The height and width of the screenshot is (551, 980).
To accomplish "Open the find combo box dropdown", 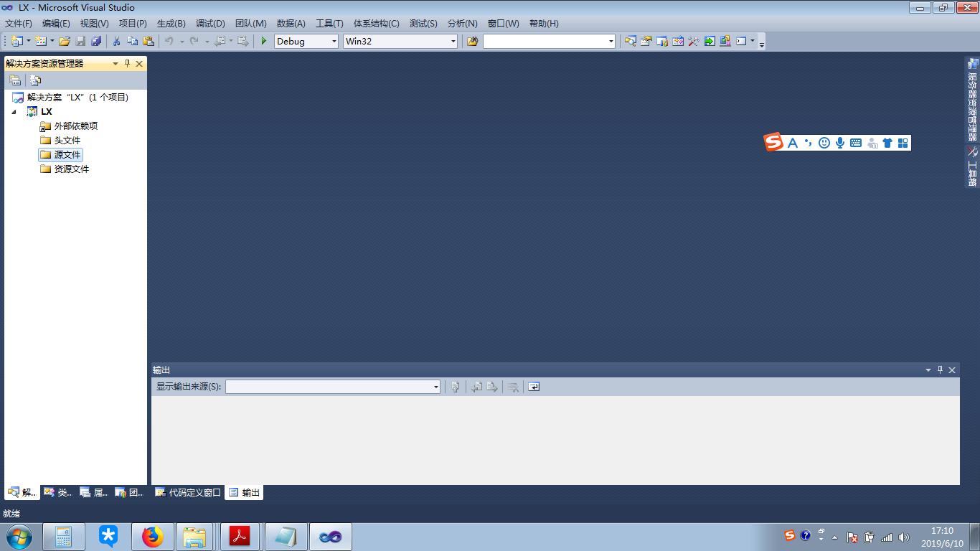I will pos(611,41).
